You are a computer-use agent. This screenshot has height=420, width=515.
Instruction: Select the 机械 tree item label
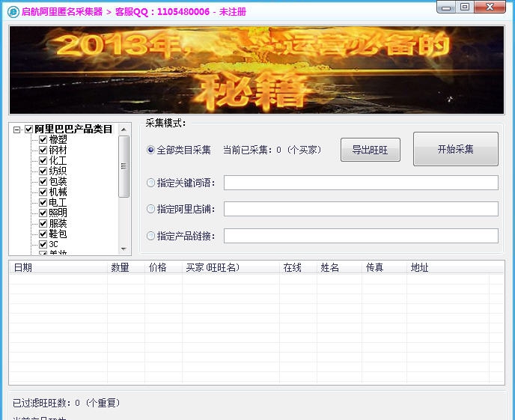click(x=58, y=192)
